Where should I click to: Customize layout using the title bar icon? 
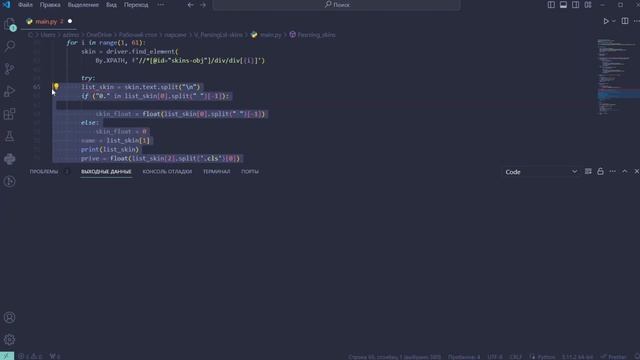588,5
